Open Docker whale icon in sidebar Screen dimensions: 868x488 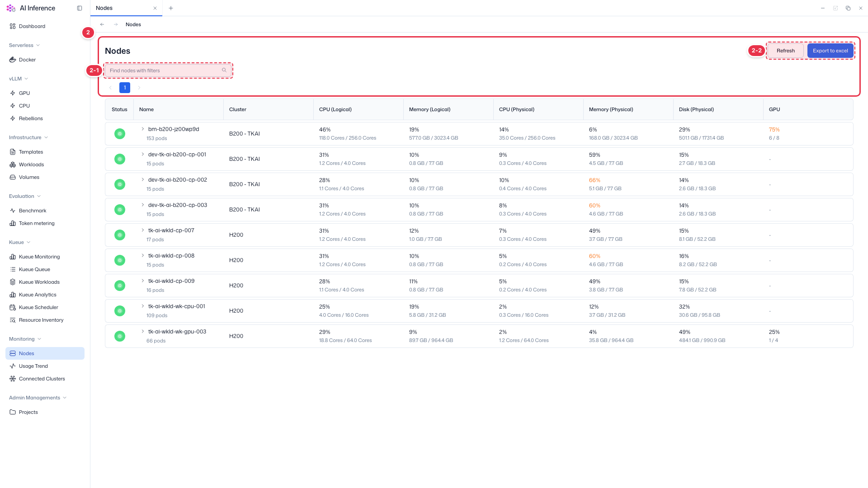tap(13, 60)
